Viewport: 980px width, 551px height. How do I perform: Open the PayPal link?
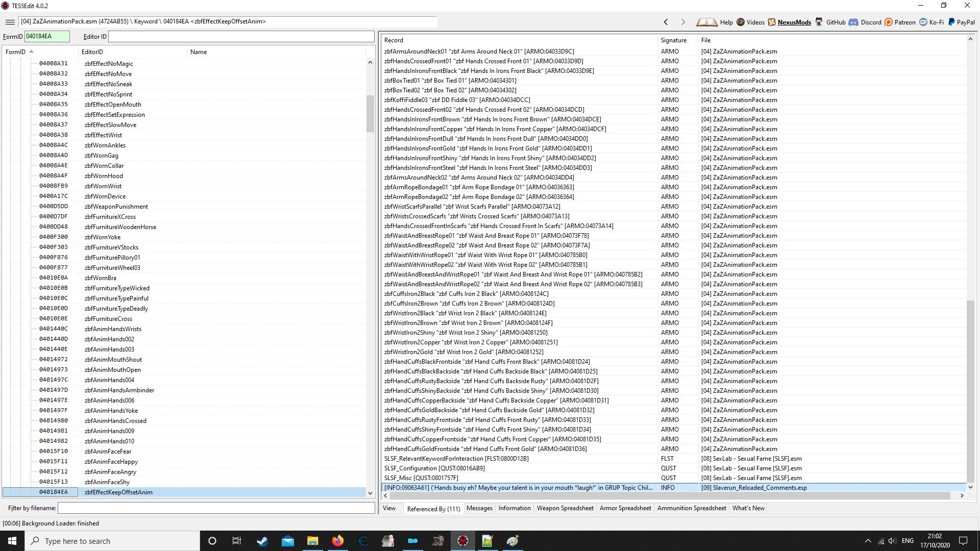[962, 22]
